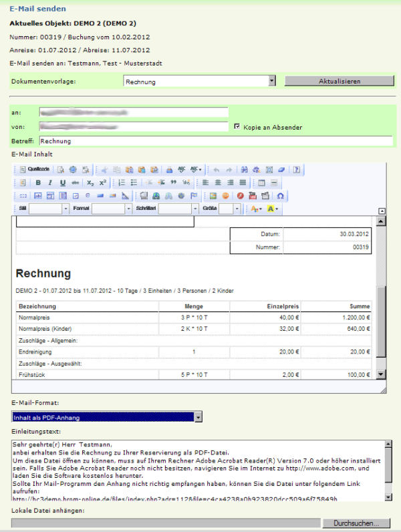Viewport: 401px width, 532px height.
Task: Insert anchor with flag icon
Action: 194,196
